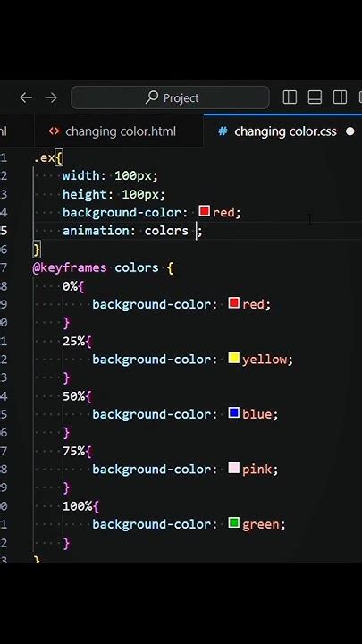Open red swatch in 0% keyframe
This screenshot has width=362, height=644.
tap(234, 303)
